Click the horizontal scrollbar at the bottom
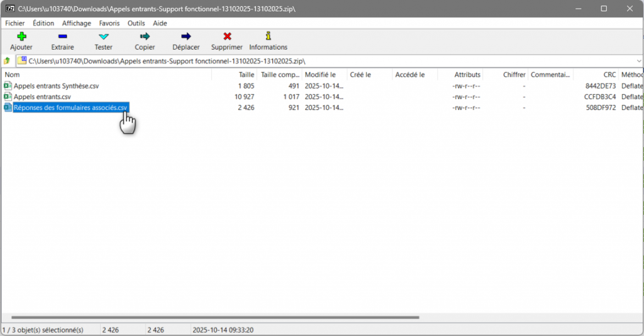Viewport: 644px width, 336px height. (x=214, y=318)
